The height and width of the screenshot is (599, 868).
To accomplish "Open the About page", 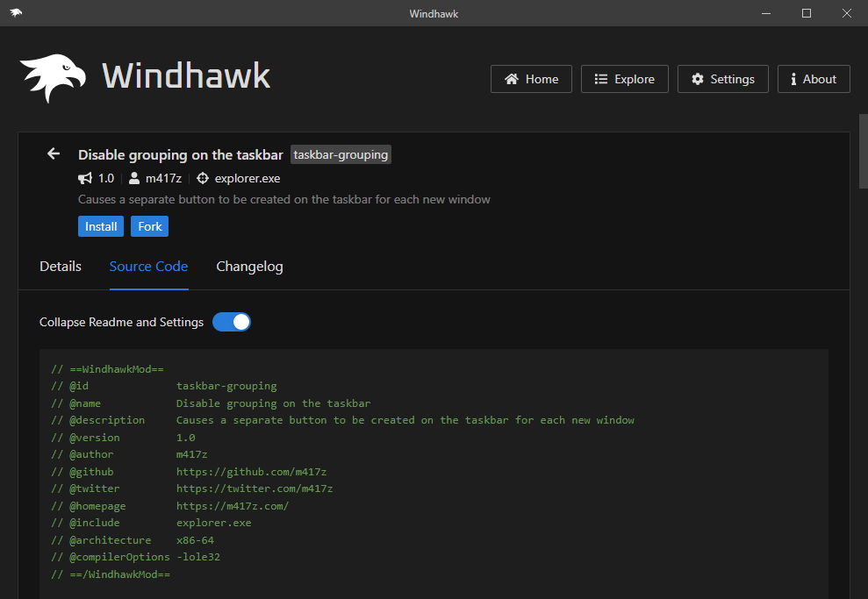I will [x=814, y=79].
